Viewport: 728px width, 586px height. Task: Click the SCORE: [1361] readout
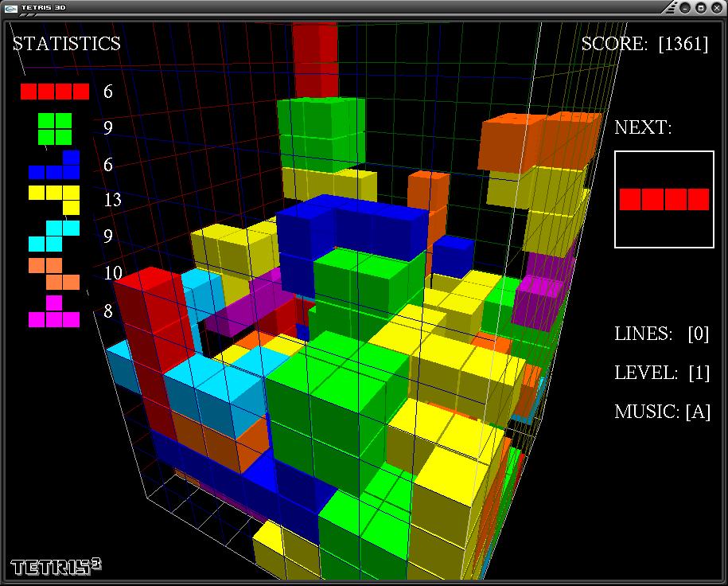[645, 44]
